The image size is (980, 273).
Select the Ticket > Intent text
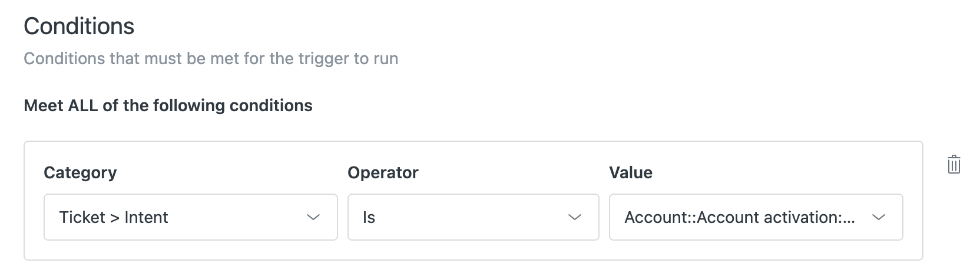tap(114, 218)
